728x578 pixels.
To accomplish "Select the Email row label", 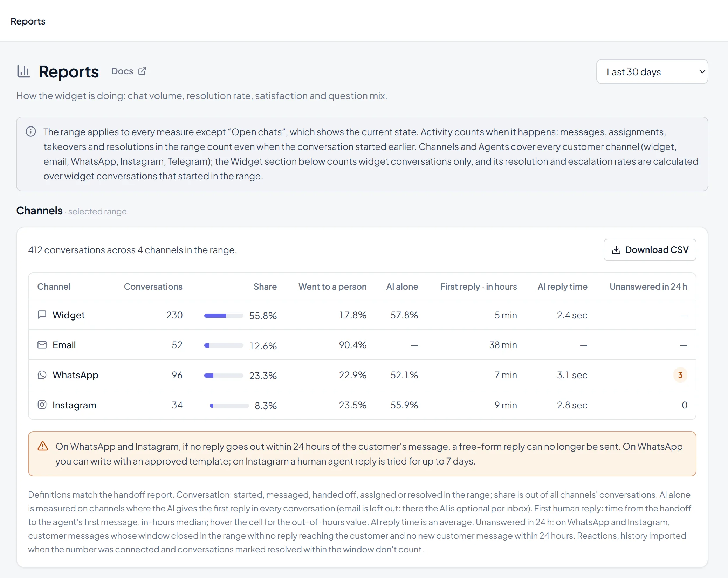I will (64, 345).
